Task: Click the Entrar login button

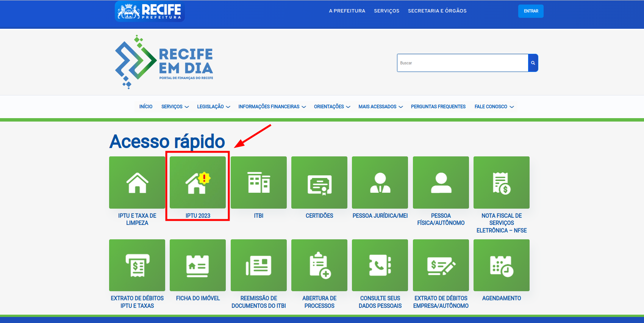Action: (531, 11)
